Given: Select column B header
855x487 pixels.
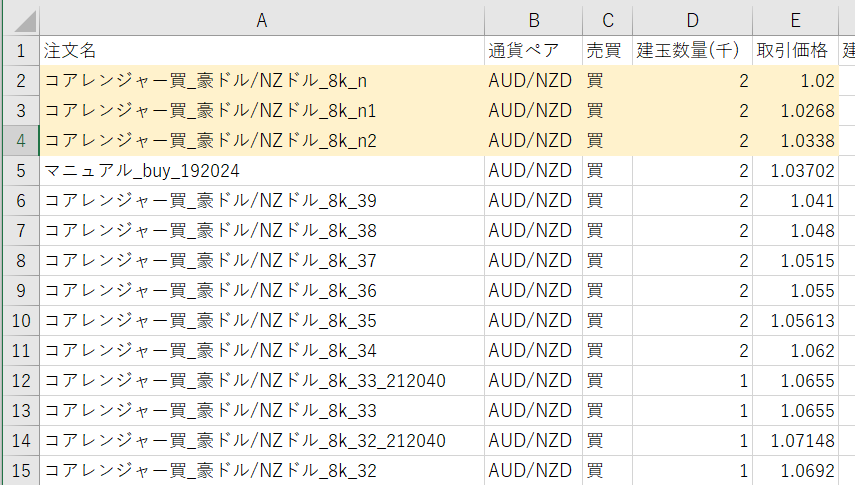Looking at the screenshot, I should click(534, 20).
